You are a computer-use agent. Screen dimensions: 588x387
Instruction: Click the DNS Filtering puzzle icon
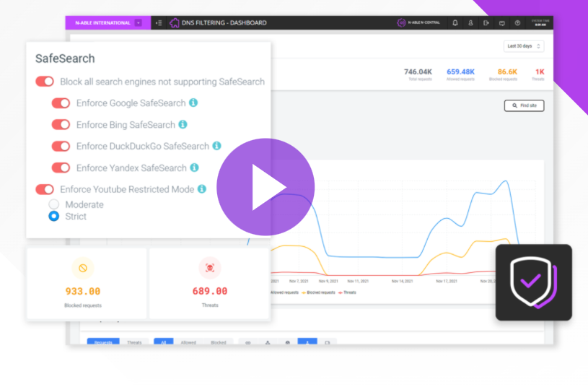click(175, 23)
